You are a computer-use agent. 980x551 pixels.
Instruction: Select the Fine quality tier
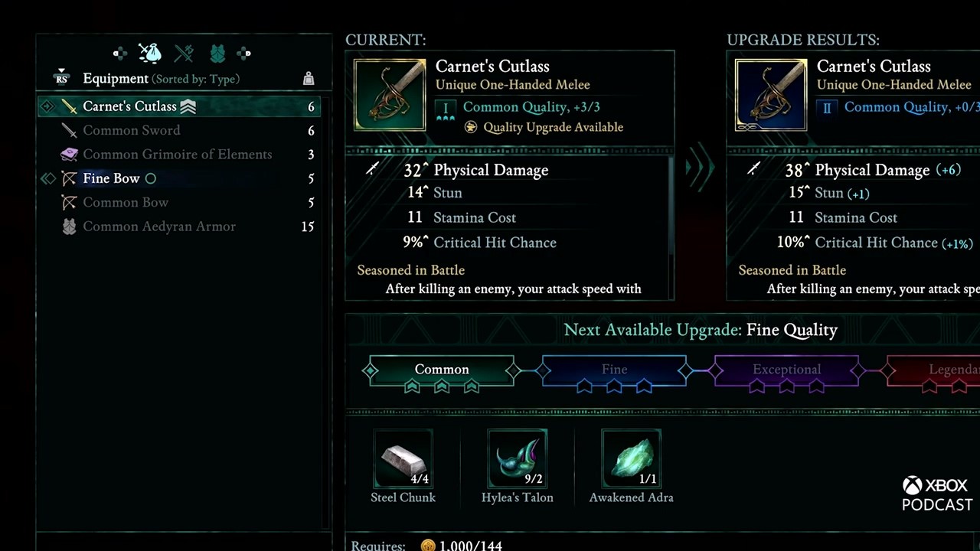614,370
